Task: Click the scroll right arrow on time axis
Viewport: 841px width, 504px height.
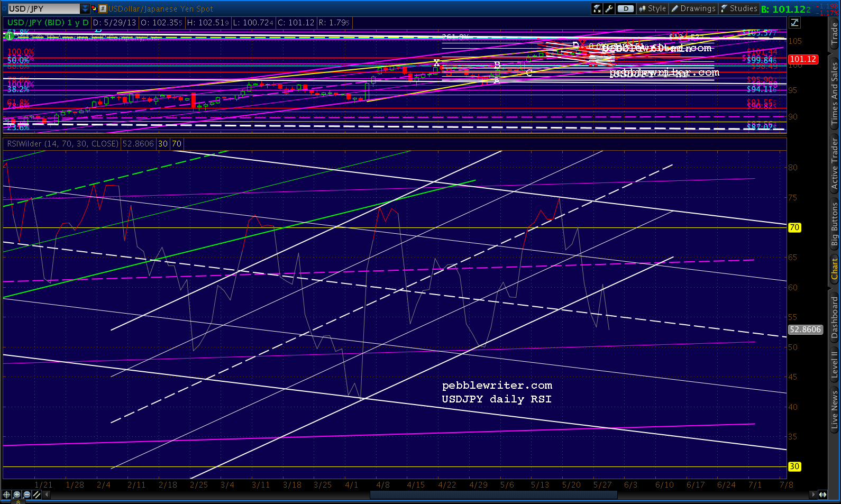Action: (813, 494)
